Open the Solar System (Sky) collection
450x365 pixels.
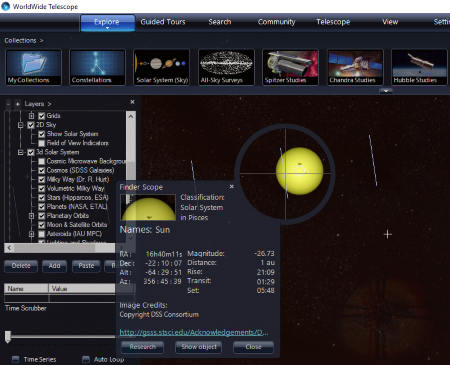(162, 67)
